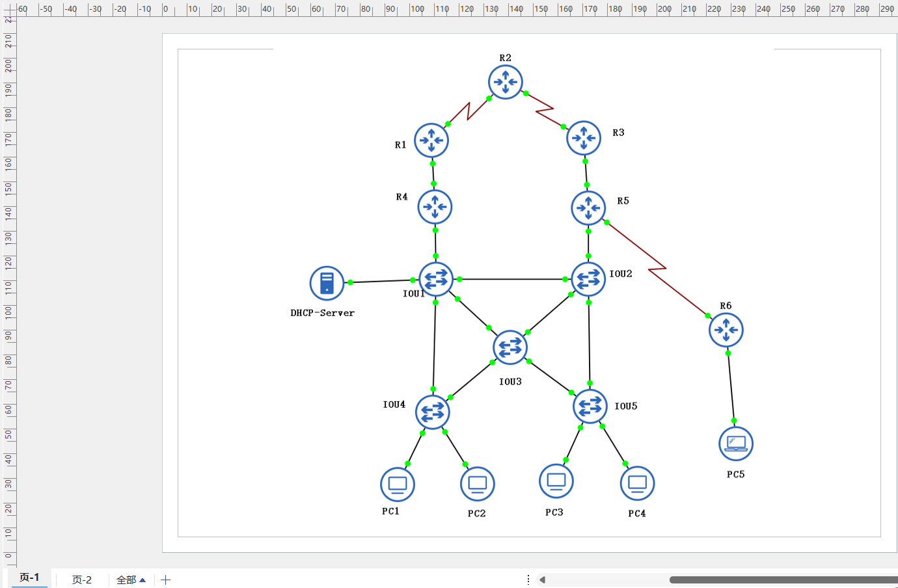Select the R3 router icon
Image resolution: width=898 pixels, height=588 pixels.
(584, 138)
